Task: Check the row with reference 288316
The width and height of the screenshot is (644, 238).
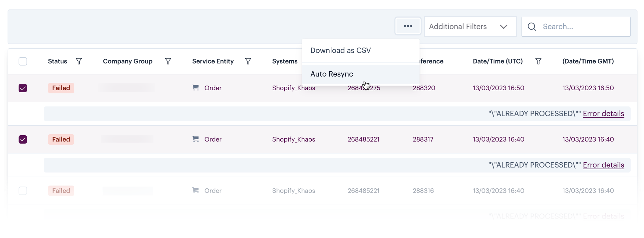Action: [x=23, y=191]
